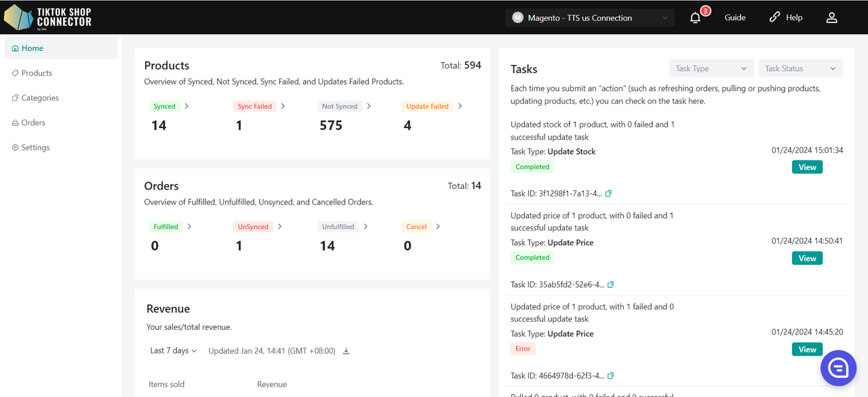The height and width of the screenshot is (397, 868).
Task: Open the Task Status dropdown
Action: pyautogui.click(x=800, y=68)
